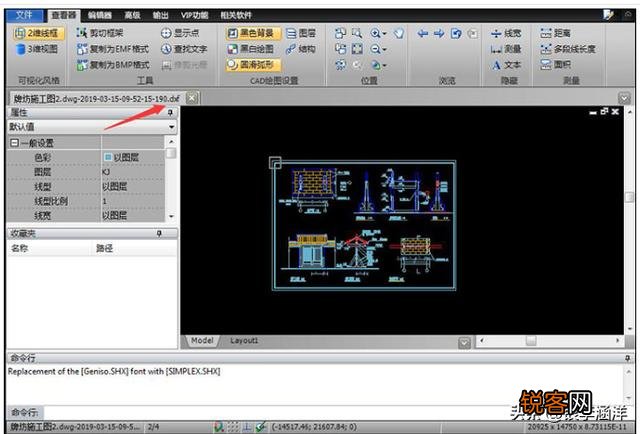640x434 pixels.
Task: Click properties list scroll-up arrow
Action: coord(171,142)
